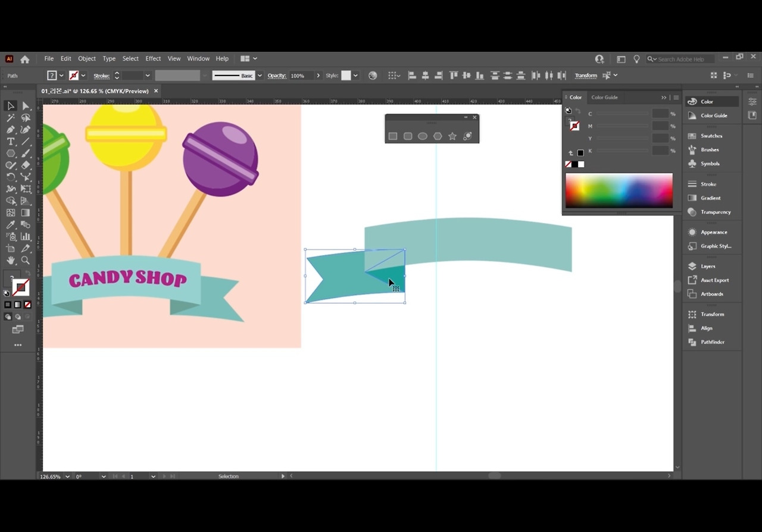
Task: Select the Line Segment tool
Action: (x=26, y=142)
